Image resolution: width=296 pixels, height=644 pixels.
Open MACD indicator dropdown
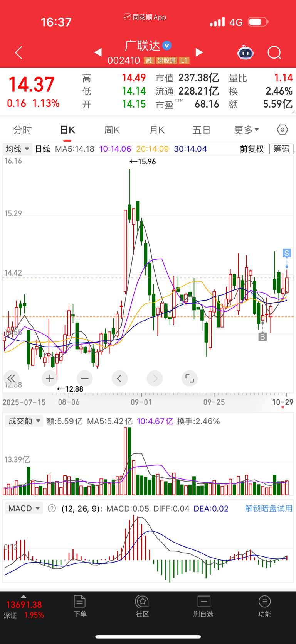(x=24, y=509)
